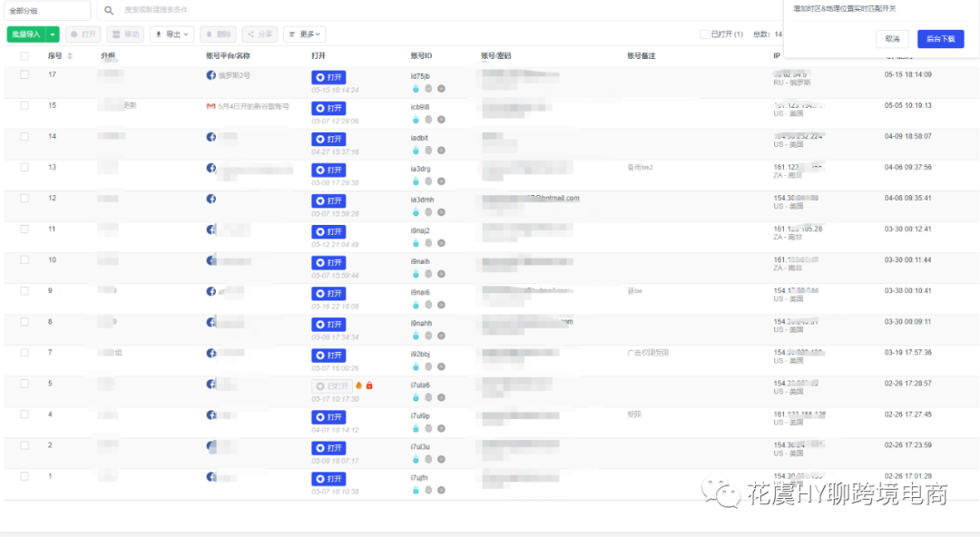This screenshot has height=537, width=980.
Task: Click the Facebook icon in row 12
Action: (211, 199)
